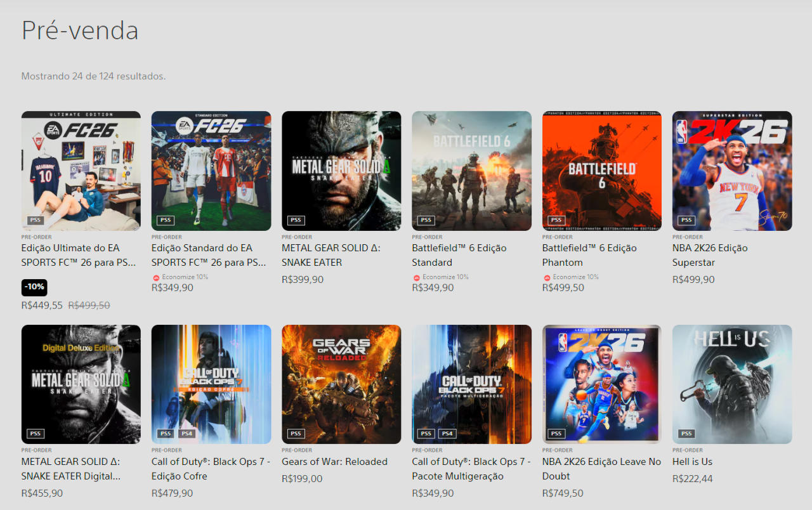Click PS5 badge on Gears of War: Reloaded cover
812x510 pixels.
pyautogui.click(x=296, y=434)
